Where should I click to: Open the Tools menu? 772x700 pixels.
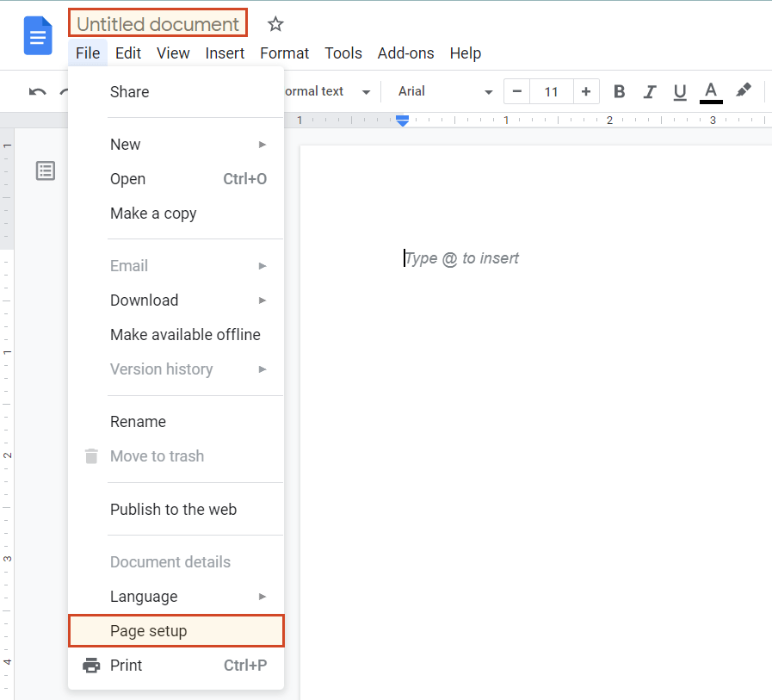pos(343,53)
